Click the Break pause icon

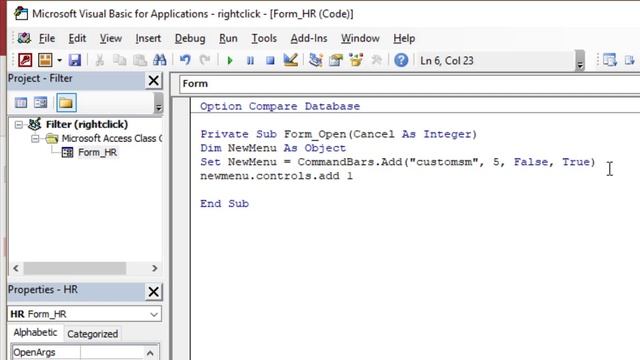coord(250,61)
